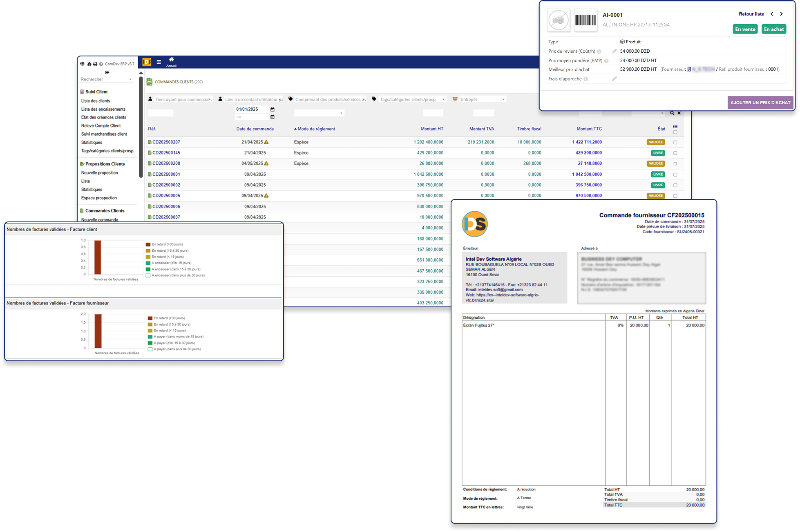Click the info icon beside Prix moyen pondéré
The image size is (800, 532).
606,60
